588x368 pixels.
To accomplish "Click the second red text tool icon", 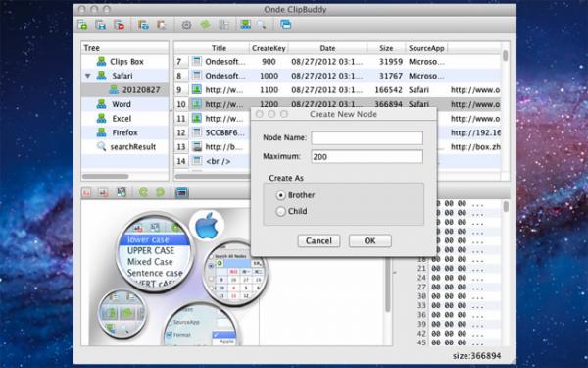I will [x=103, y=193].
